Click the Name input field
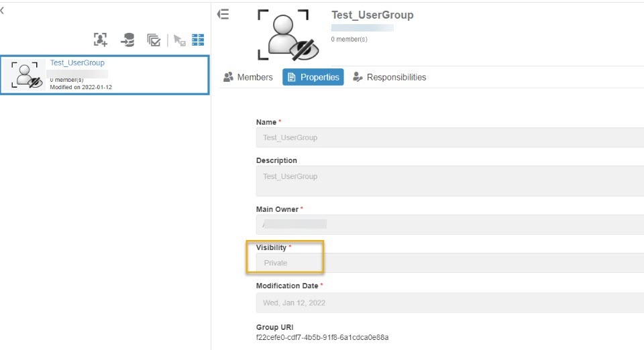644x350 pixels. pos(449,137)
